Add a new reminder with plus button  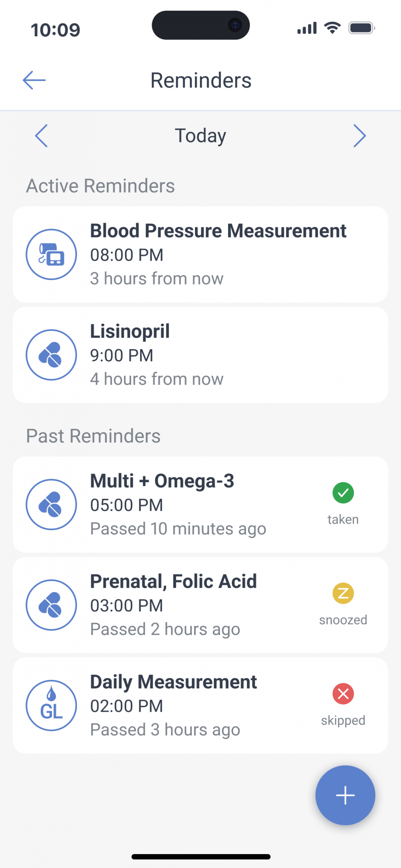click(x=345, y=795)
